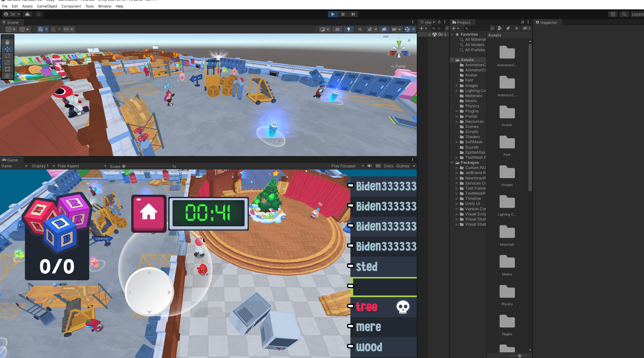The image size is (644, 358).
Task: Open Scene effects dropdown arrow
Action: [x=376, y=29]
